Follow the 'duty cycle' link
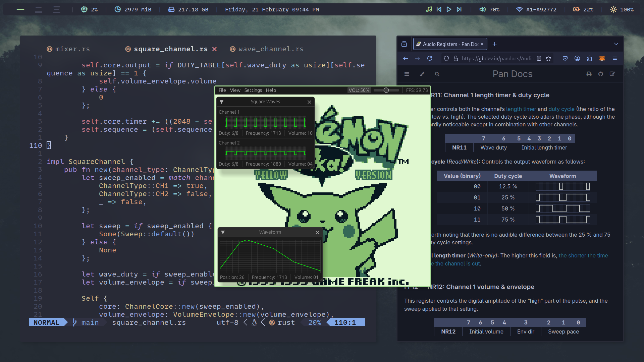 click(561, 109)
